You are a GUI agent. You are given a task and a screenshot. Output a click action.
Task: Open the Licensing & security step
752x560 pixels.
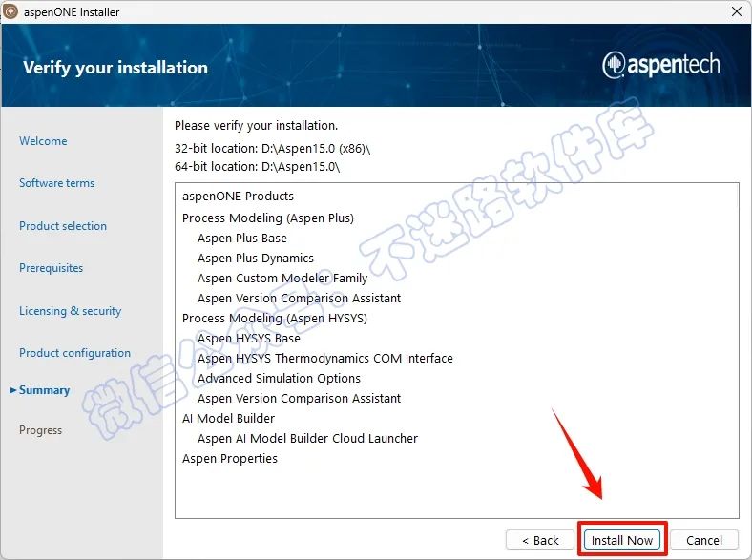pos(70,311)
